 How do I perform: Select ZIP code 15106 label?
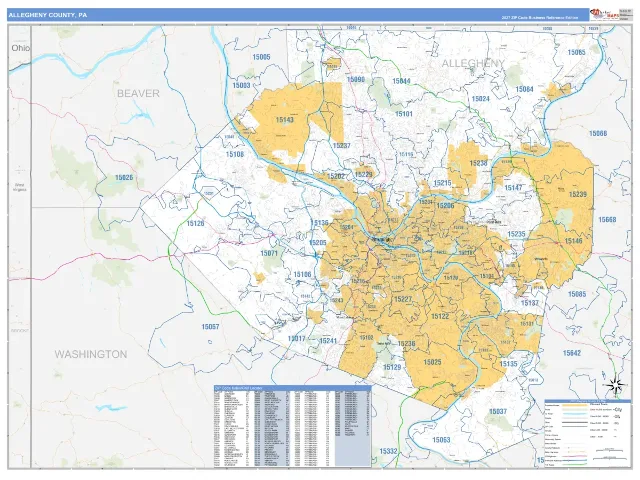coord(302,275)
